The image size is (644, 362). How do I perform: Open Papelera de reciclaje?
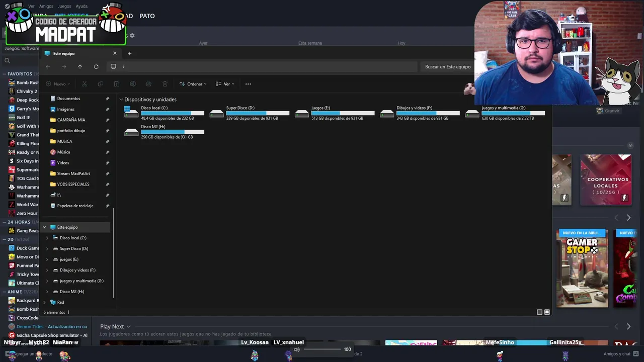coord(75,206)
